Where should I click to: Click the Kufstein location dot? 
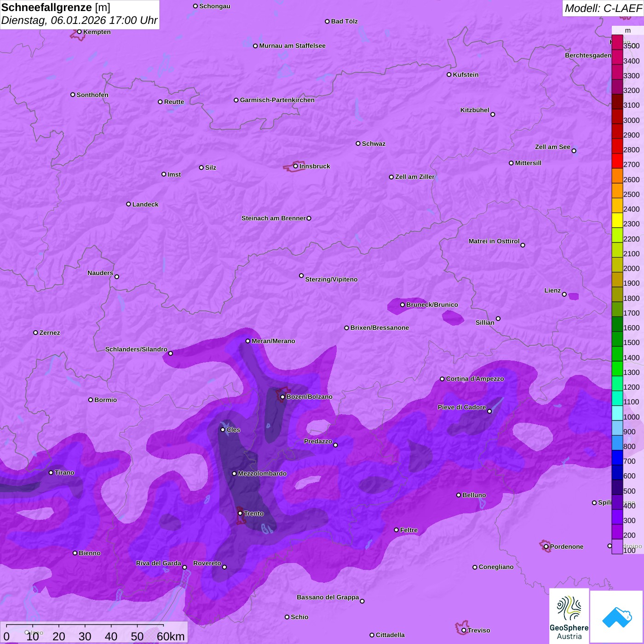tap(449, 75)
